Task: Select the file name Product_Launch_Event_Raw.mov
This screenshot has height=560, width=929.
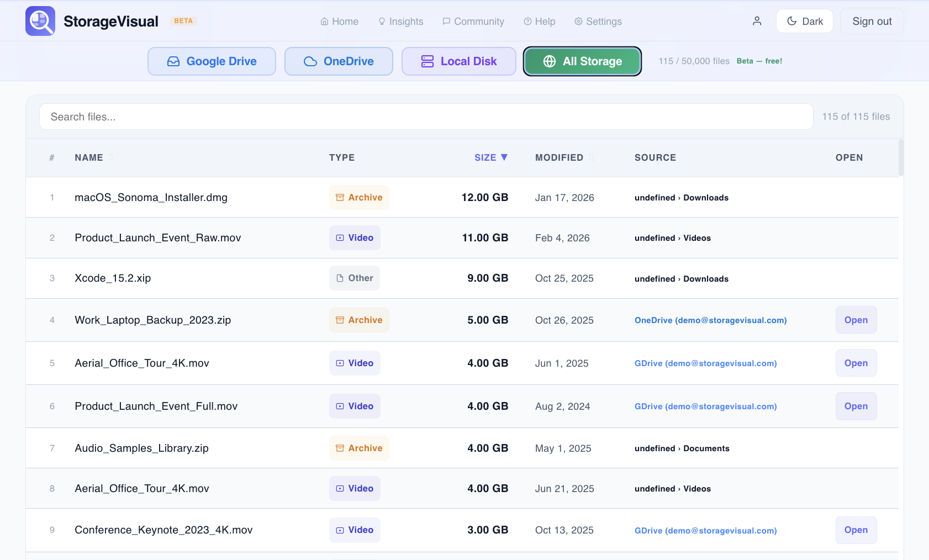Action: [158, 237]
